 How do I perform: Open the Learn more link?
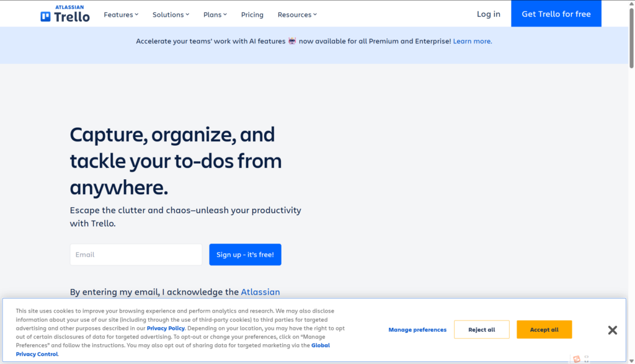click(x=472, y=41)
